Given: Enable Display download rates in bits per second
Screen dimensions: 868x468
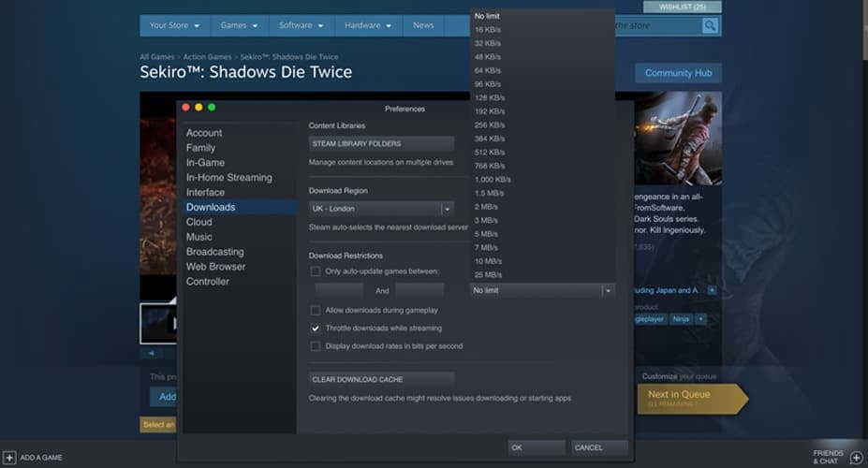Looking at the screenshot, I should click(315, 346).
